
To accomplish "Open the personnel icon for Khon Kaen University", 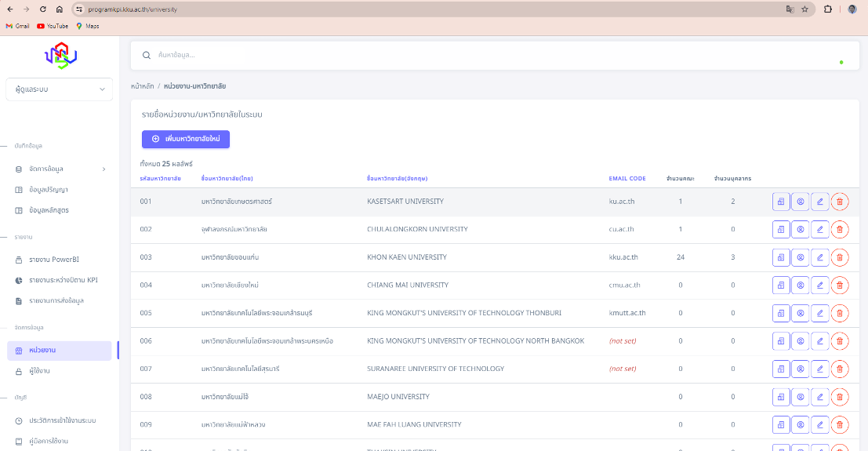I will coord(800,257).
